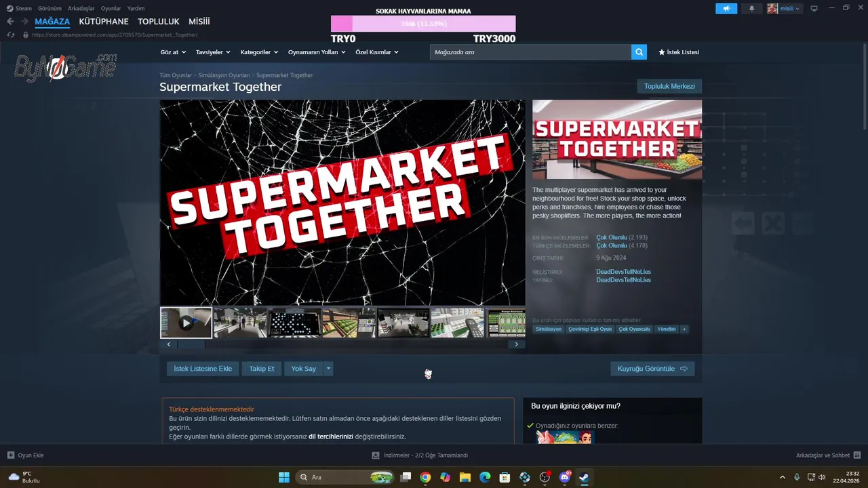
Task: Open the Yardım menu
Action: tap(136, 9)
